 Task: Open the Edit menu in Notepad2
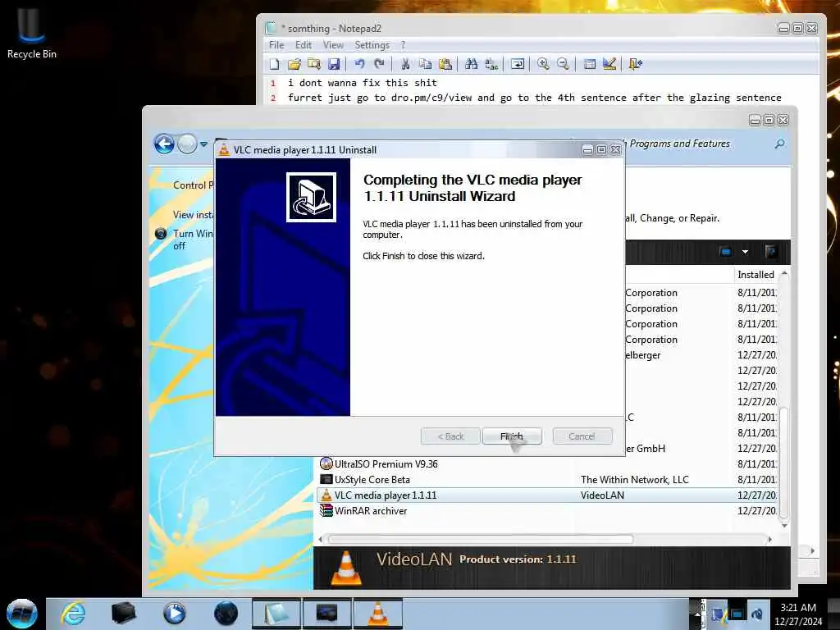tap(304, 45)
